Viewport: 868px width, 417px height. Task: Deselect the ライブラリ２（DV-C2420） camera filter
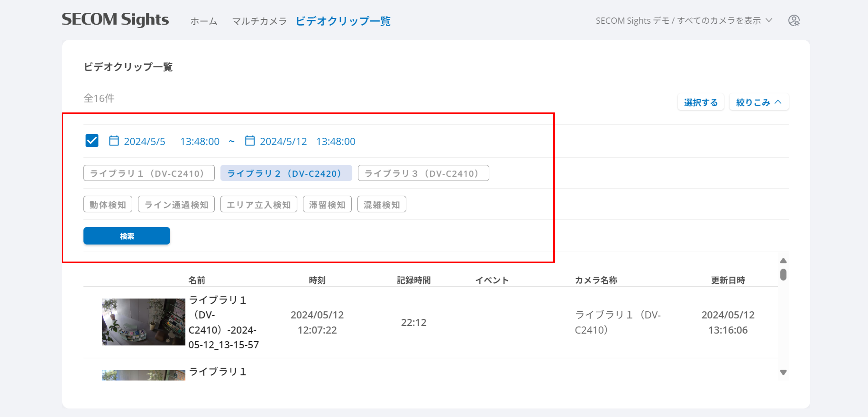(x=286, y=173)
